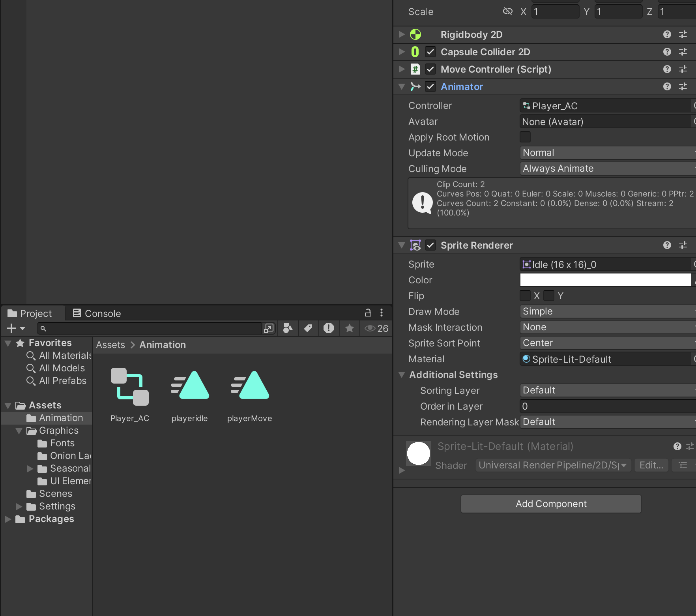
Task: Click the Sprite Renderer component icon
Action: 415,245
